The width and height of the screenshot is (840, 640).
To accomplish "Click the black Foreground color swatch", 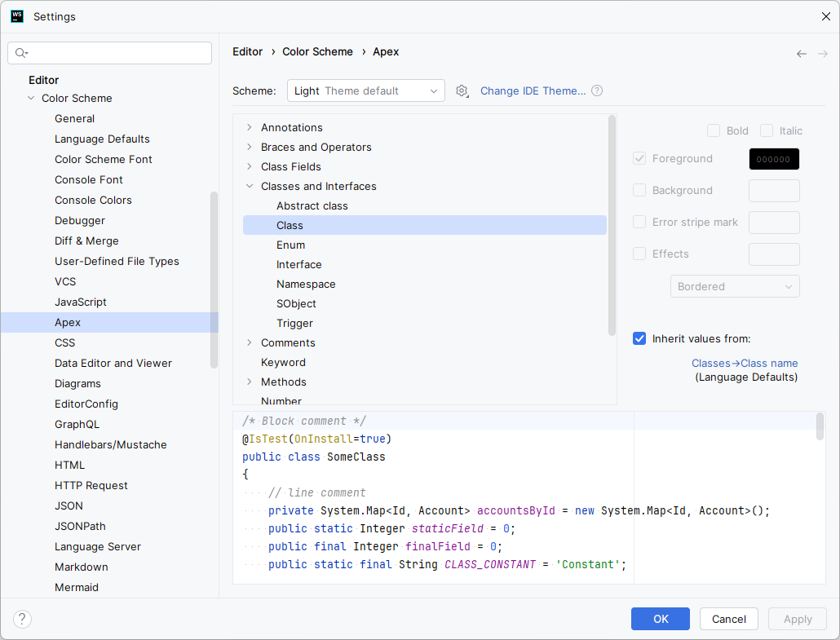I will pyautogui.click(x=774, y=159).
